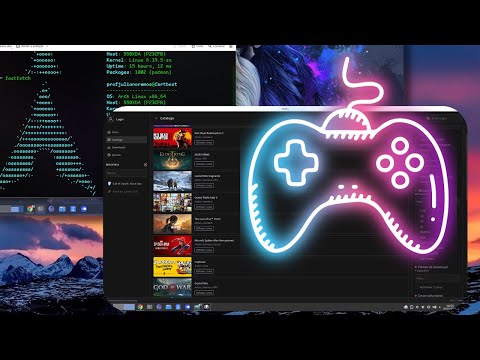The width and height of the screenshot is (480, 360).
Task: Click the back arrow beside the Catalogue title
Action: click(x=156, y=118)
